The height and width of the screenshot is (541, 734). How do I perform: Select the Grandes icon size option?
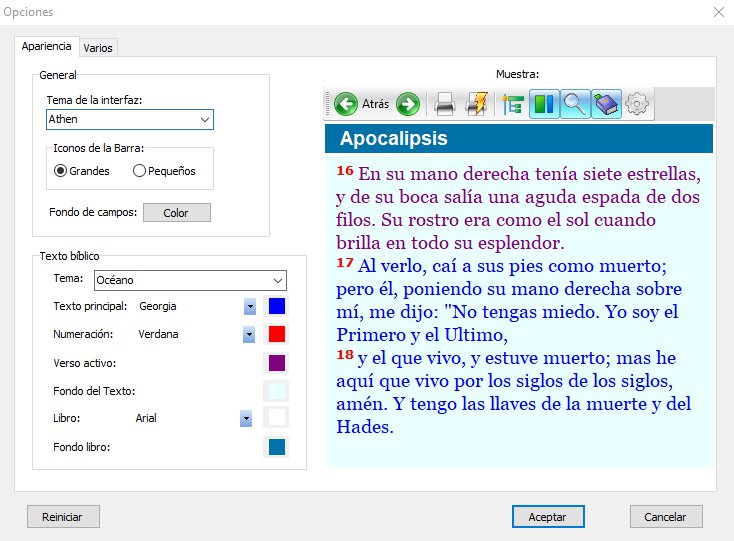tap(61, 171)
